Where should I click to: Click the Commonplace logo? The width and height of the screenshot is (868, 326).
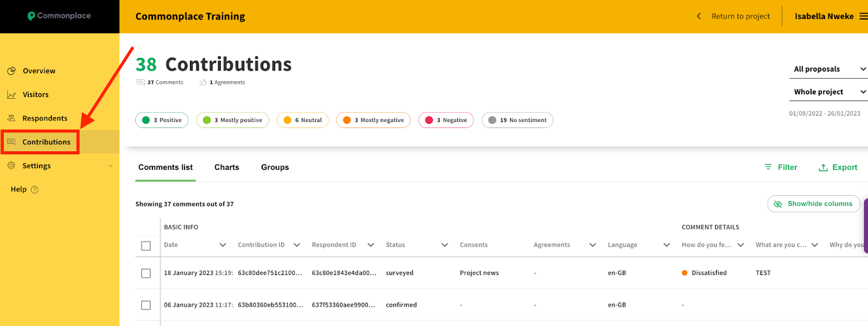click(x=59, y=16)
